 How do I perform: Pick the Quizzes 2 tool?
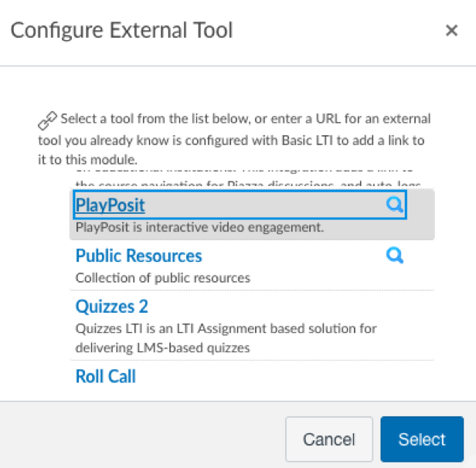(x=112, y=307)
